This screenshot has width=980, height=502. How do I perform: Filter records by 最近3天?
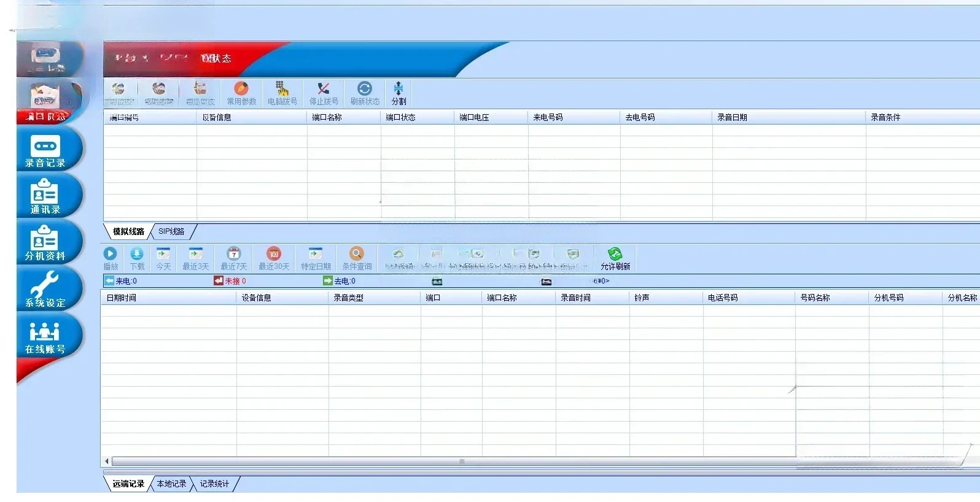pos(195,258)
